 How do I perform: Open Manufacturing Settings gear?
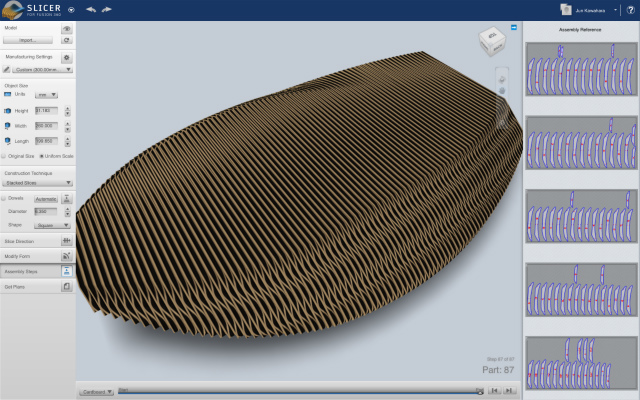point(67,58)
